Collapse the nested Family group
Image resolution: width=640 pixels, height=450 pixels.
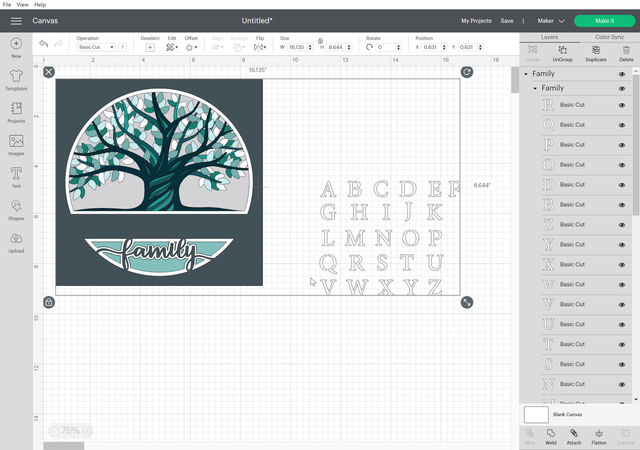pyautogui.click(x=535, y=88)
